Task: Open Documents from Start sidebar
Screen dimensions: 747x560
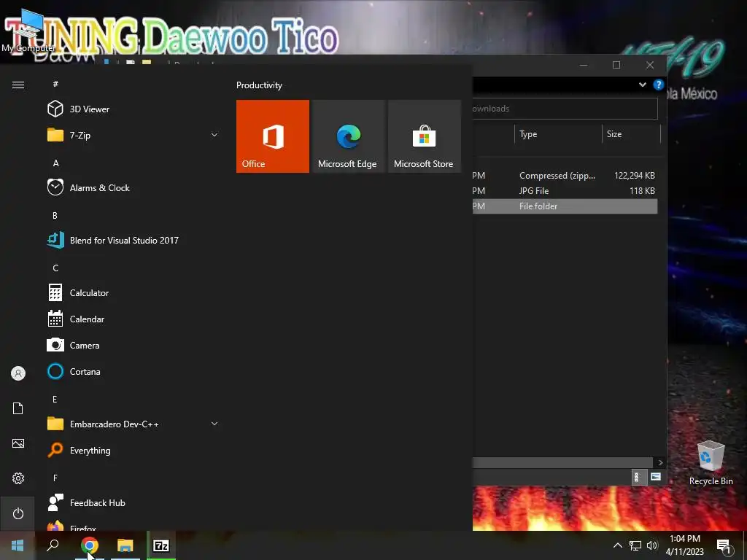Action: pyautogui.click(x=18, y=408)
